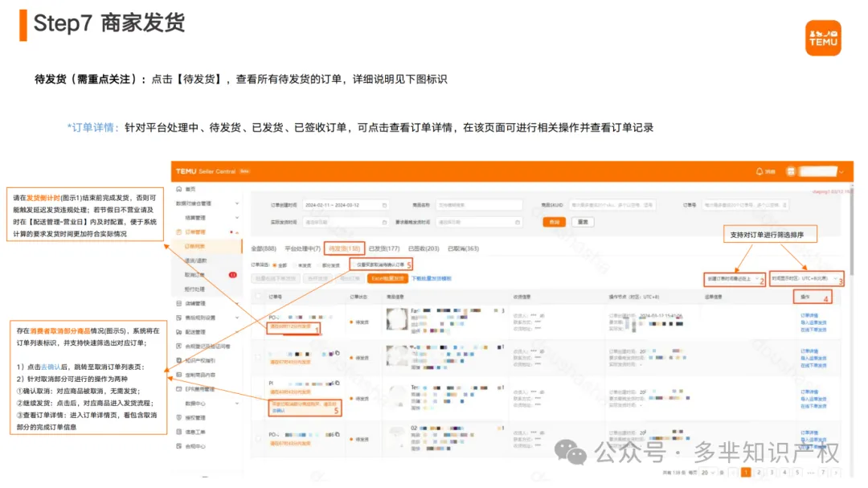Image resolution: width=868 pixels, height=488 pixels.
Task: Go to page 5 in pagination
Action: pyautogui.click(x=797, y=473)
